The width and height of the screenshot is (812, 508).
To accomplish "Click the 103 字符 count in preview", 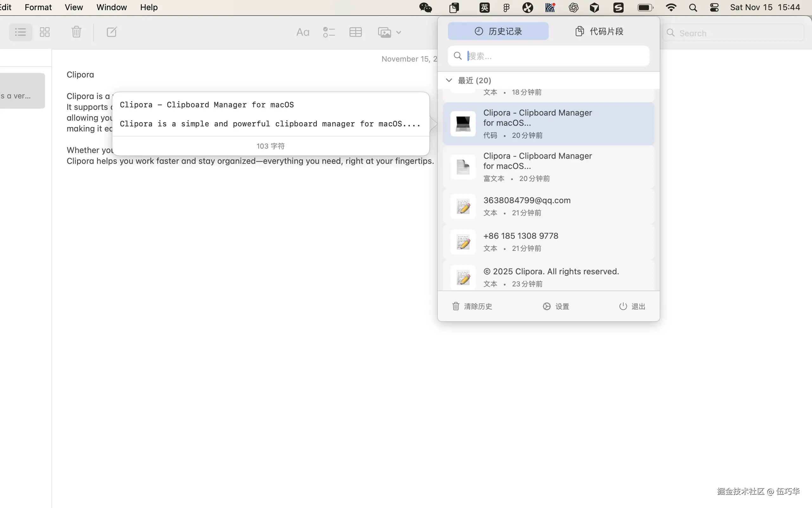I will (271, 146).
